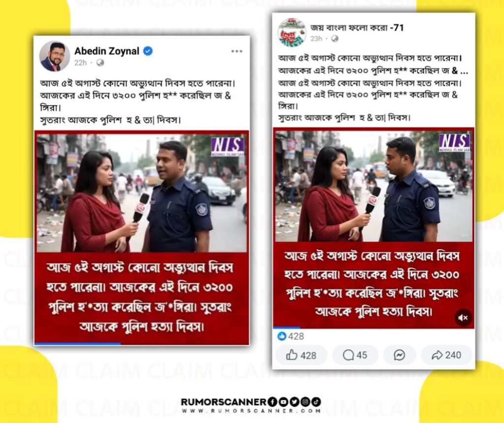Viewport: 504px width, 423px height.
Task: Open the 22h timestamp on the left post
Action: [x=80, y=63]
